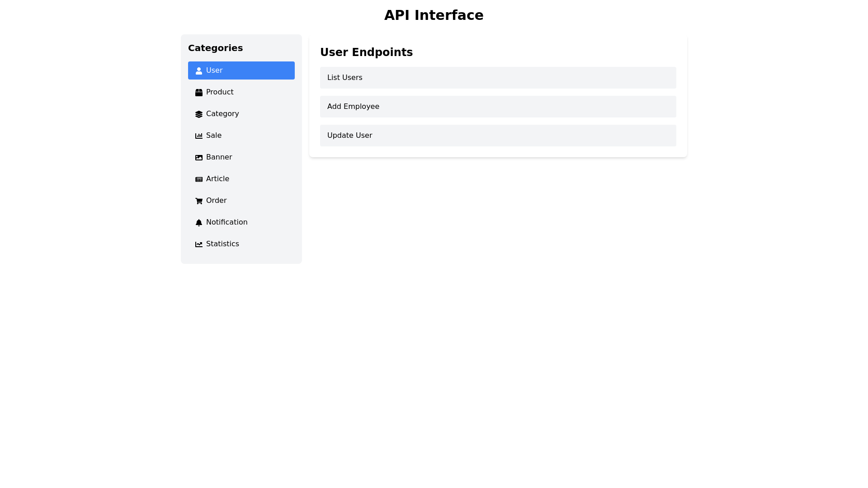
Task: Open the Add Employee endpoint
Action: click(x=498, y=107)
